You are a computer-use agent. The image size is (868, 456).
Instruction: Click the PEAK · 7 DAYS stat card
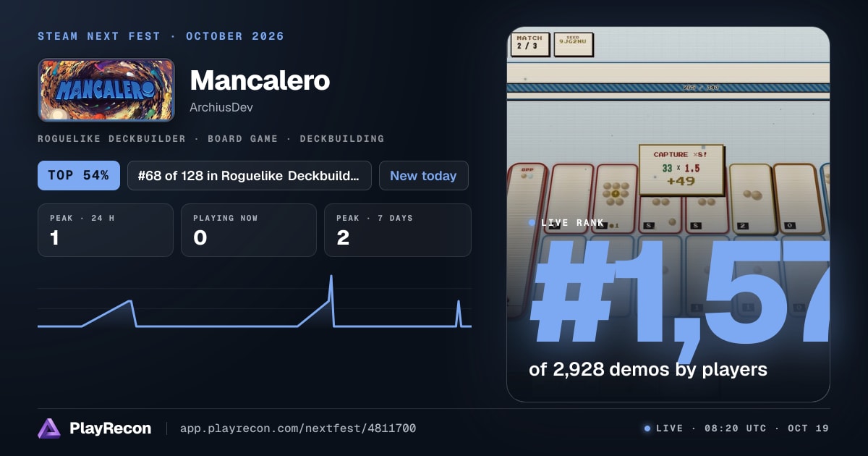click(398, 230)
